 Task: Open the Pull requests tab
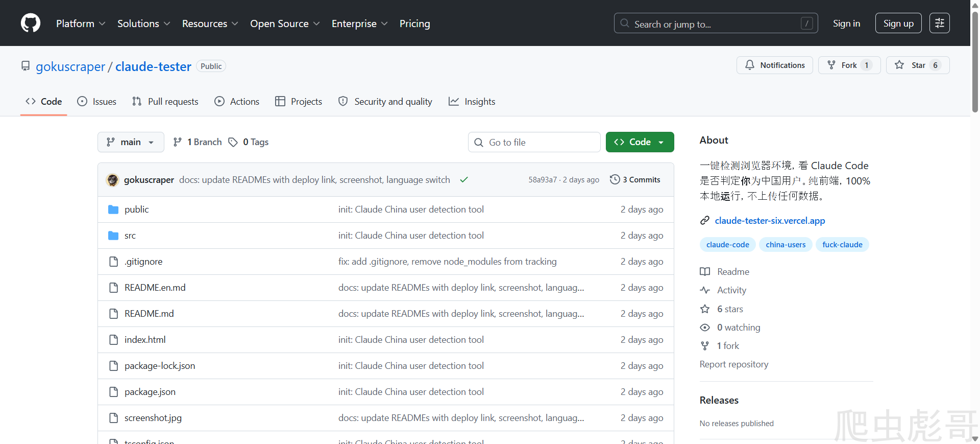pos(165,102)
